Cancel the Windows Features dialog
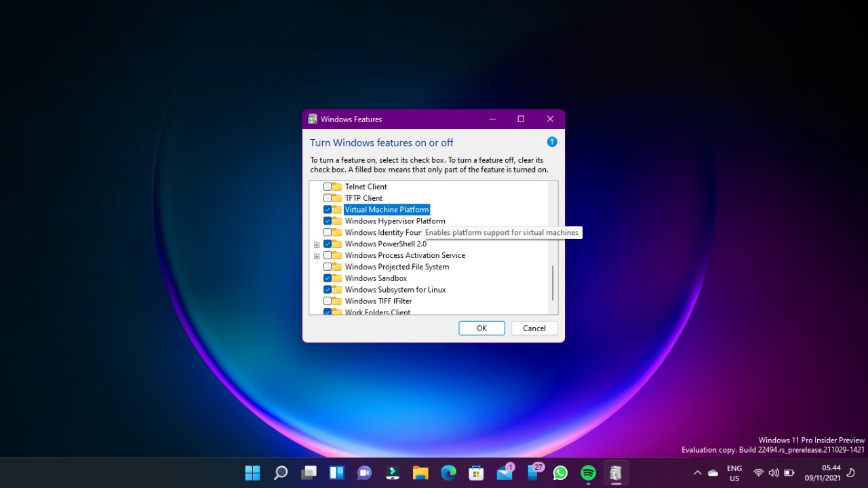868x488 pixels. pos(534,328)
